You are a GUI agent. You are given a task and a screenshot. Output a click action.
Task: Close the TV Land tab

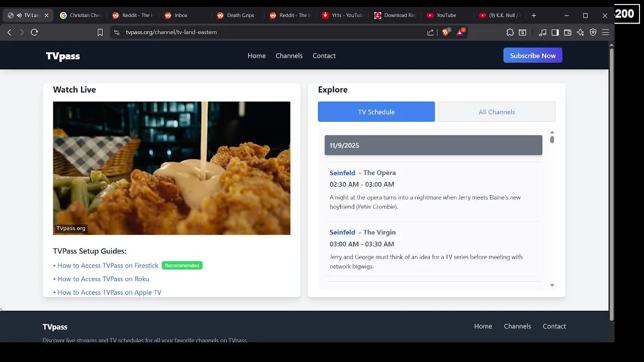(46, 16)
